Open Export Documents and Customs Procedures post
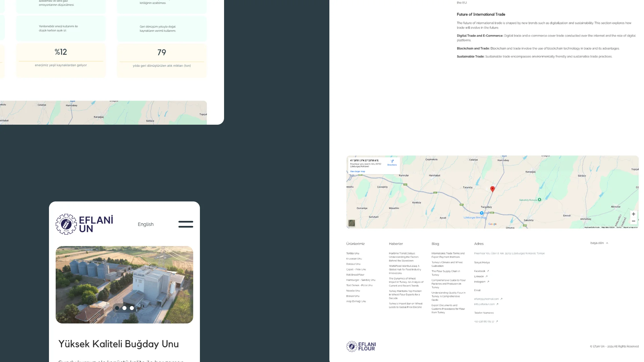 click(x=448, y=309)
